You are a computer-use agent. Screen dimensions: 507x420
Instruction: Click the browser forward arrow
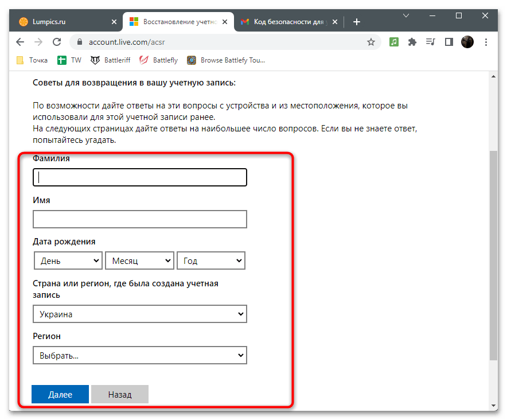(x=38, y=42)
